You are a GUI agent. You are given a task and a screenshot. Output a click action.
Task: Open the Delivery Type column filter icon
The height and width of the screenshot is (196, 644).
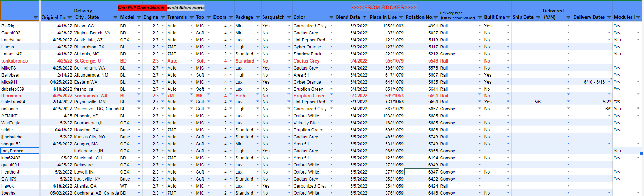(x=480, y=17)
